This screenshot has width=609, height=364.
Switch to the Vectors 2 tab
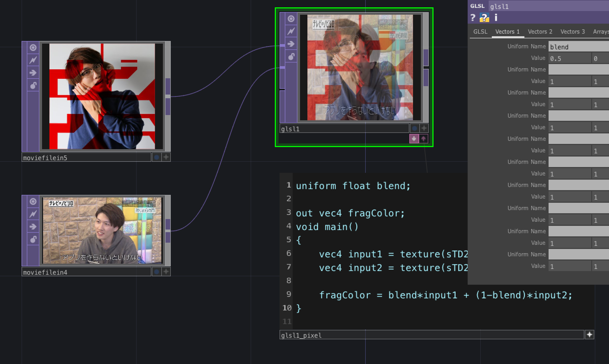pyautogui.click(x=540, y=32)
